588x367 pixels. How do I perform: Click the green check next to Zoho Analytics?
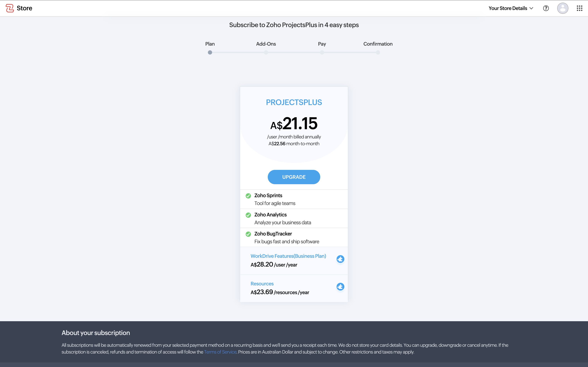point(248,215)
